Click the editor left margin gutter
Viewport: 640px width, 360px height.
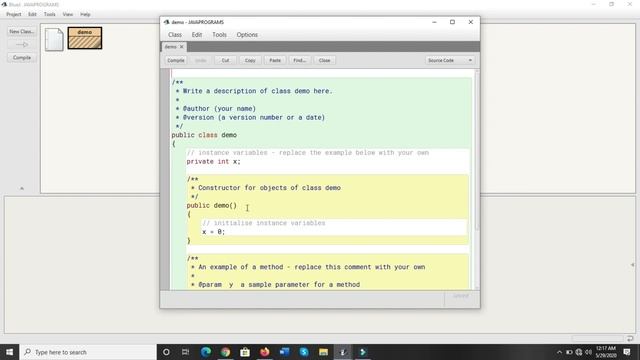point(164,180)
